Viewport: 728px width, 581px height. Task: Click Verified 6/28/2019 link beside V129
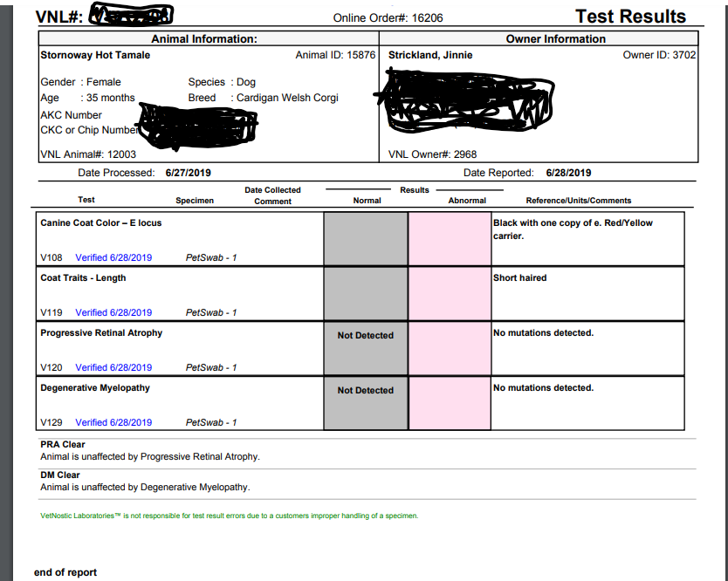(113, 422)
